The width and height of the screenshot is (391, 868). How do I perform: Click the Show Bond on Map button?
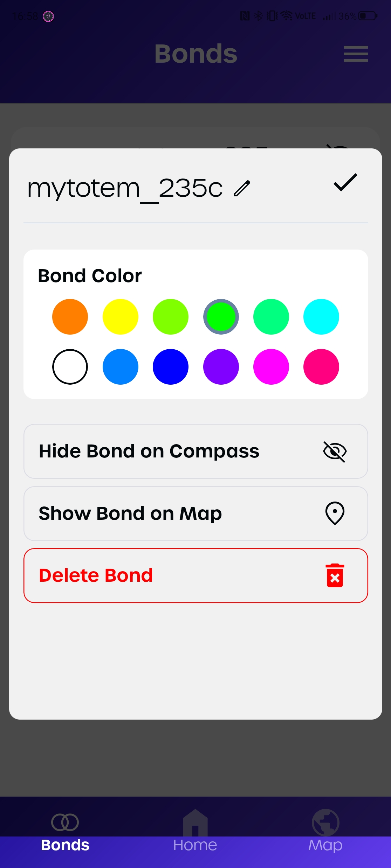coord(195,513)
